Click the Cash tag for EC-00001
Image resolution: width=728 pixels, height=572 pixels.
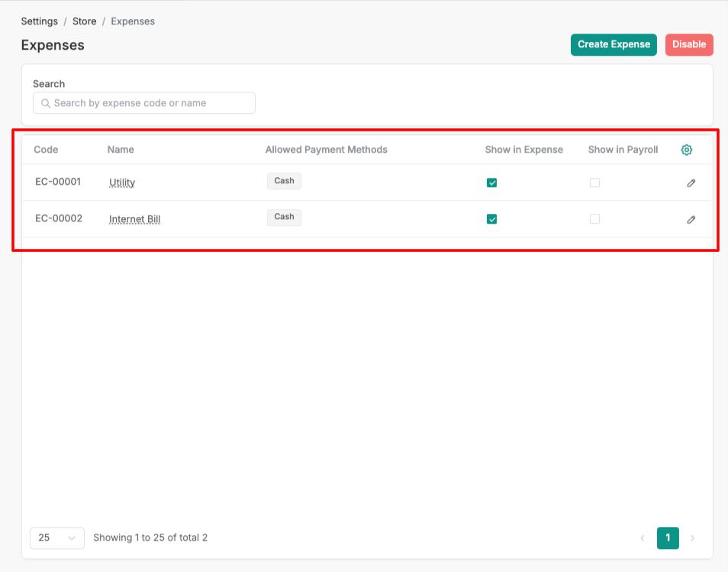point(284,181)
